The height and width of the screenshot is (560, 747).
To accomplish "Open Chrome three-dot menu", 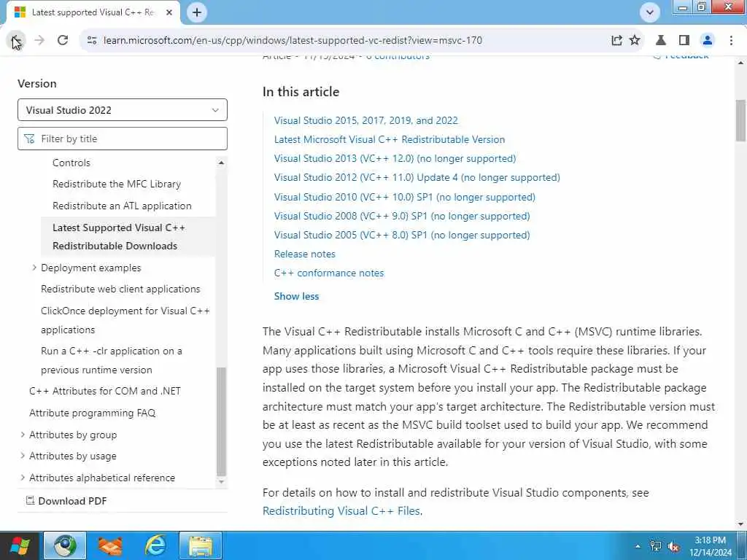I will tap(731, 41).
